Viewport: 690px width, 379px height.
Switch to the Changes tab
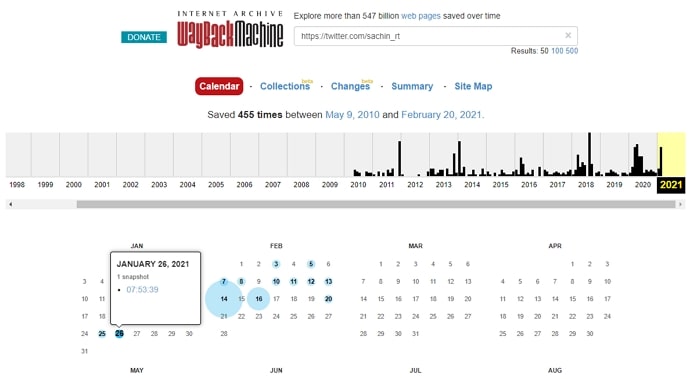tap(350, 86)
